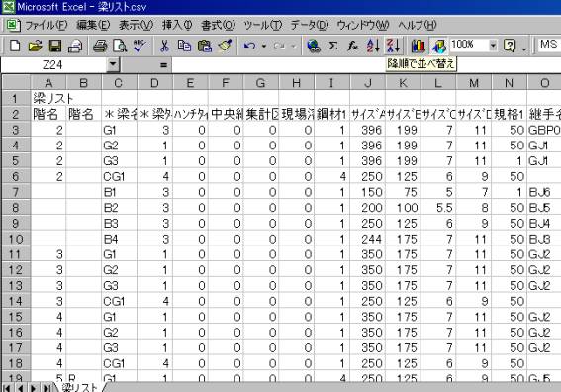Sort descending with the Z-A icon
The image size is (561, 392).
point(393,46)
